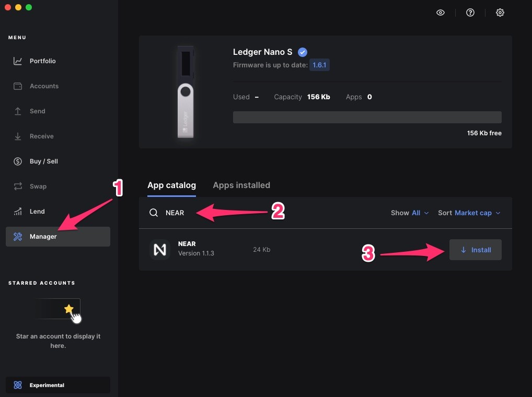Click the Used storage value
Viewport: 532px width, 397px height.
coord(257,97)
